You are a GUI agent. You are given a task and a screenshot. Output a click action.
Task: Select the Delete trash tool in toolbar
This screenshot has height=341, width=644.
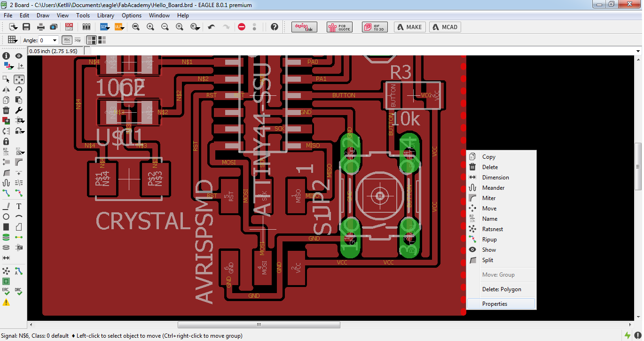[x=6, y=110]
